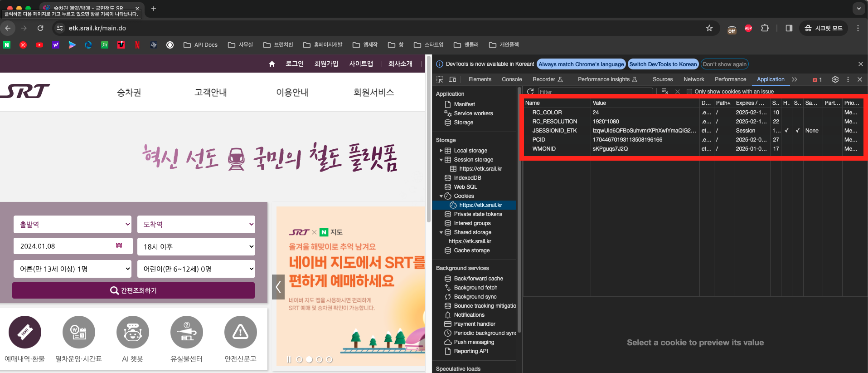This screenshot has width=868, height=373.
Task: Open the Chrome extensions puzzle icon
Action: coord(765,28)
